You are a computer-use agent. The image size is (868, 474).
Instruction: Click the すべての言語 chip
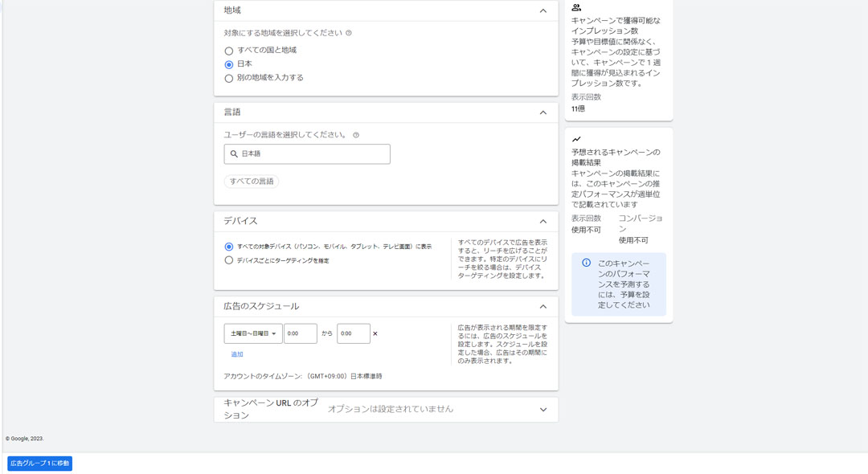(252, 182)
